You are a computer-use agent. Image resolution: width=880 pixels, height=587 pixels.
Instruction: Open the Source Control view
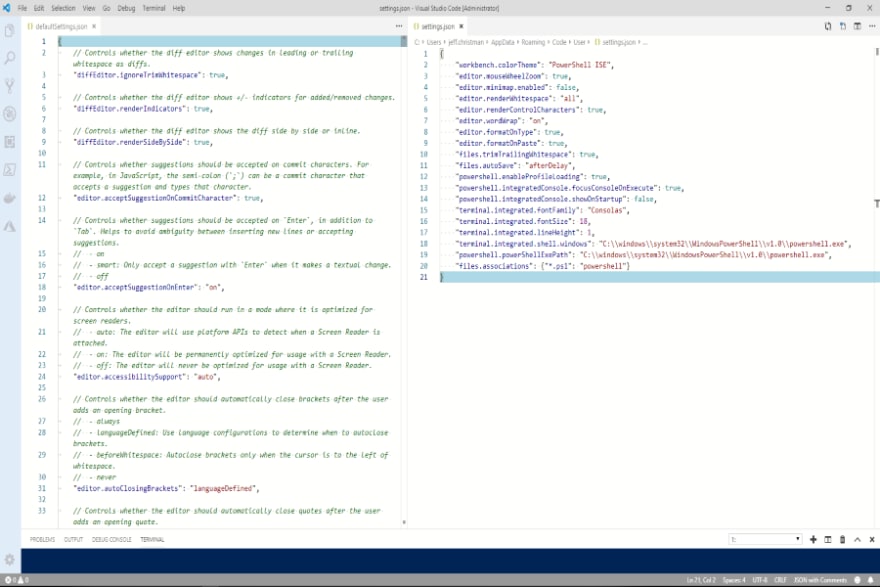(10, 86)
